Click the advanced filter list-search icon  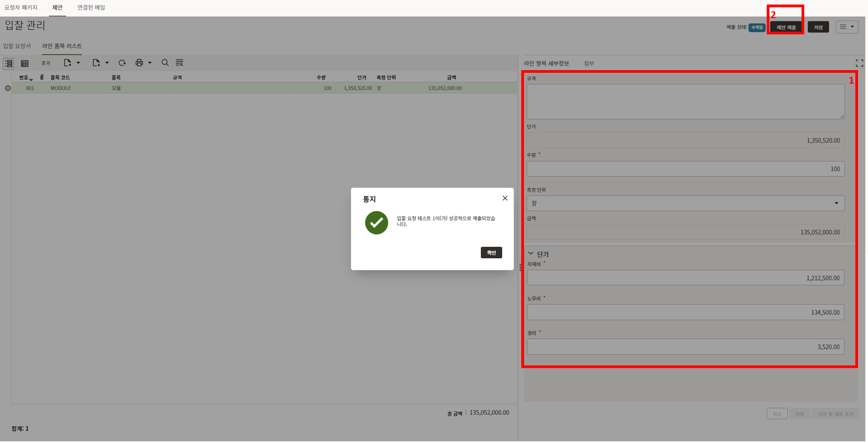click(x=179, y=63)
